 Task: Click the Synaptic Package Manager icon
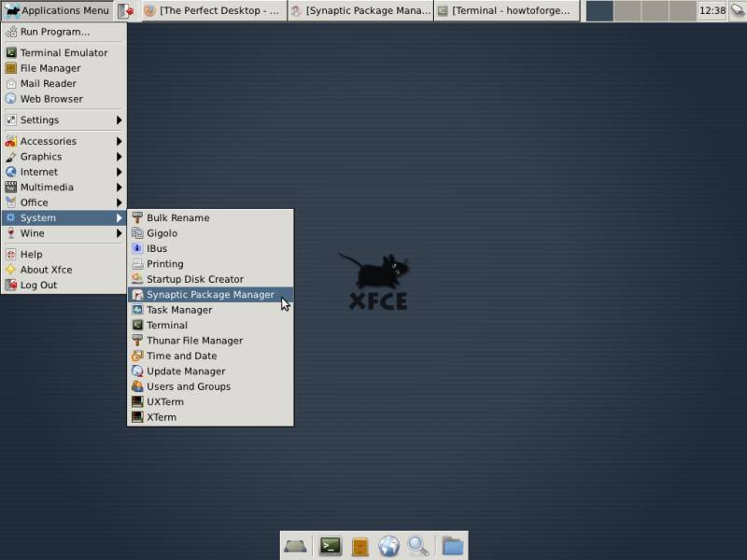(137, 295)
